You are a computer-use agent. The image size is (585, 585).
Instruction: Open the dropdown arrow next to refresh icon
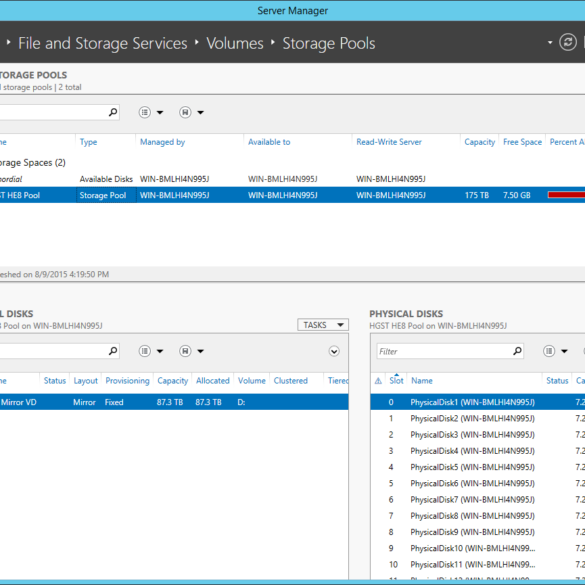tap(550, 43)
